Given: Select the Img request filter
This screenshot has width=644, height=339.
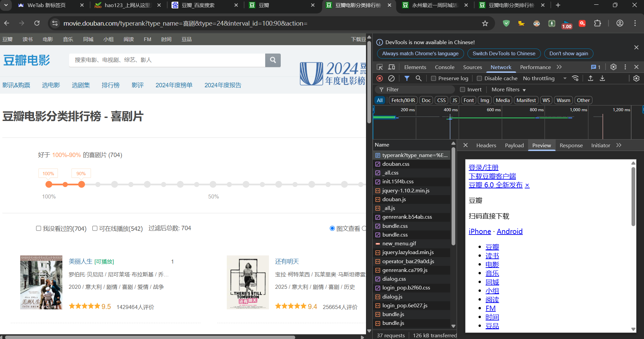Looking at the screenshot, I should tap(485, 100).
